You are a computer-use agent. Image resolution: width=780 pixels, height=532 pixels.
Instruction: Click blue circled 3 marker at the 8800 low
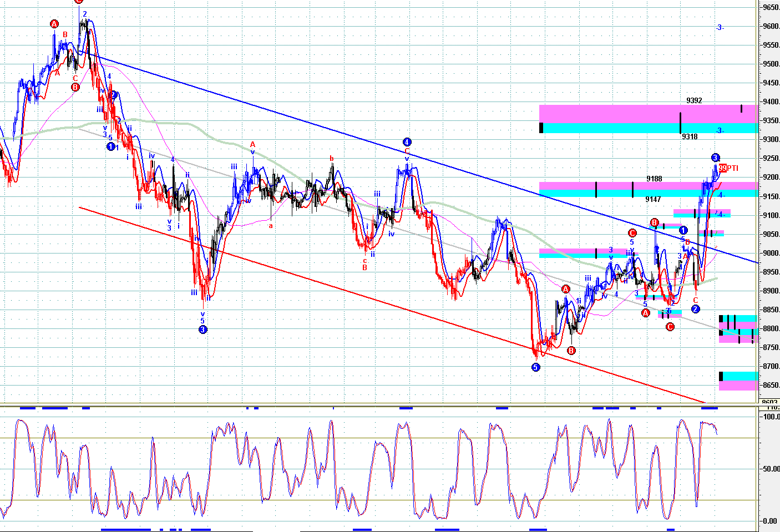(x=203, y=330)
